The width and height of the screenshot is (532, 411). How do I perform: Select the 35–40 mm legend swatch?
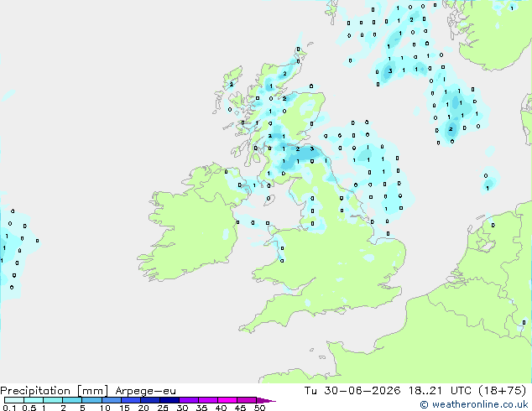(207, 400)
